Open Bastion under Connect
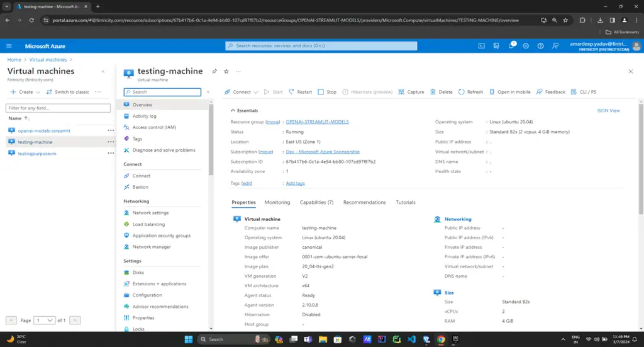The height and width of the screenshot is (347, 644). [140, 187]
